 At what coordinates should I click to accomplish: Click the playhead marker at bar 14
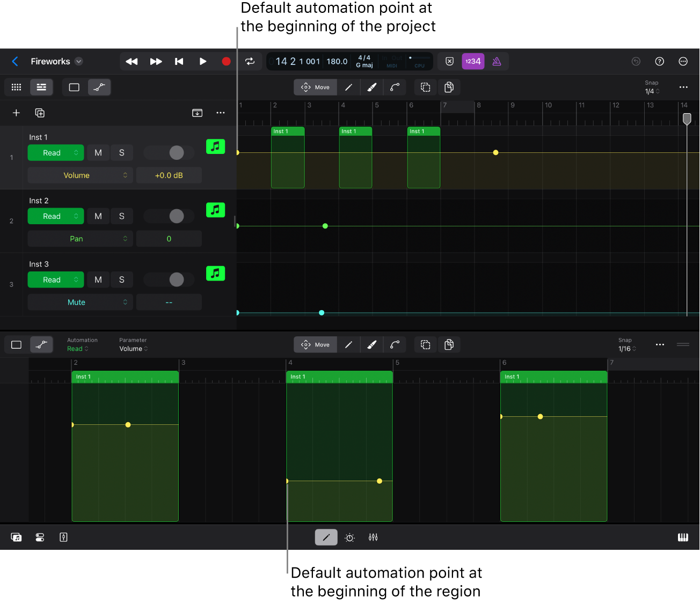(687, 119)
